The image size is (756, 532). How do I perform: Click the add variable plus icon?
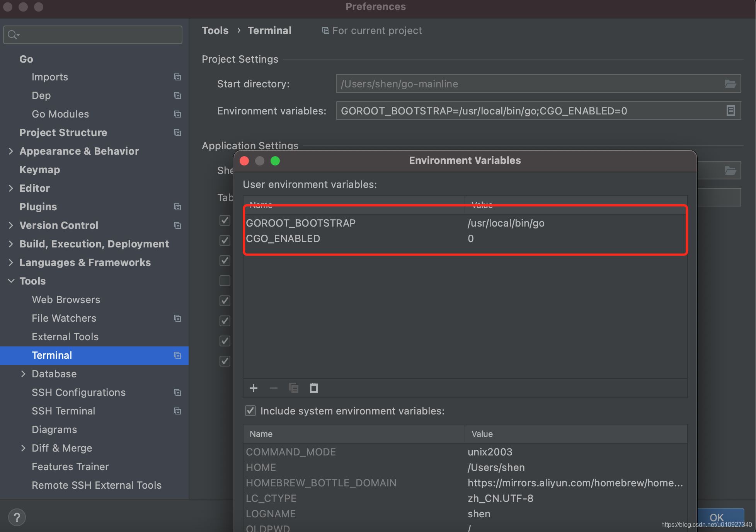point(254,388)
